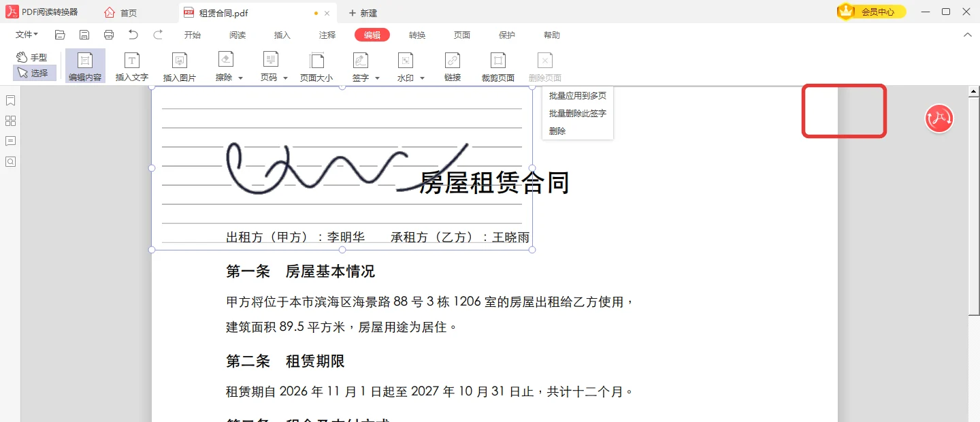Open page thumbnails panel in sidebar

(x=11, y=121)
